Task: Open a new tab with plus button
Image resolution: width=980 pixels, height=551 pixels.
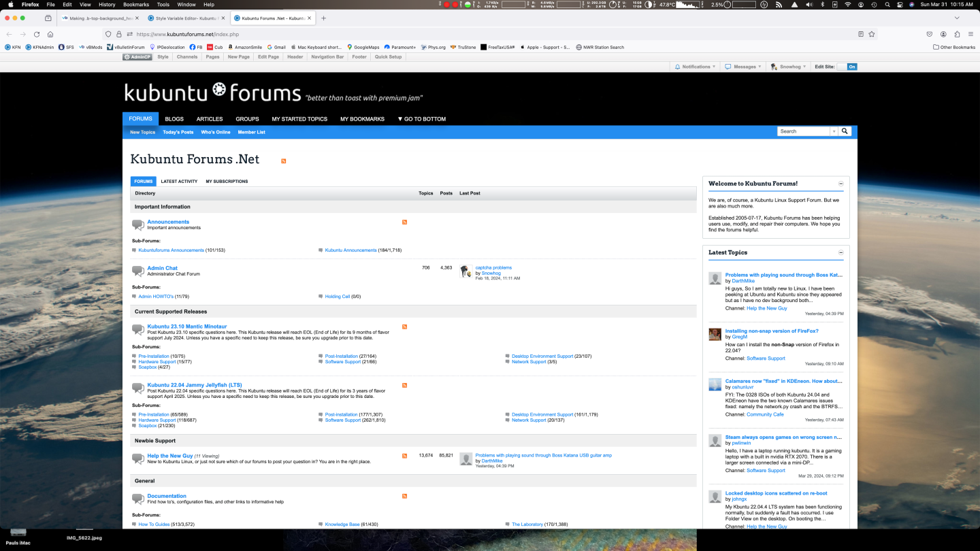Action: pyautogui.click(x=323, y=18)
